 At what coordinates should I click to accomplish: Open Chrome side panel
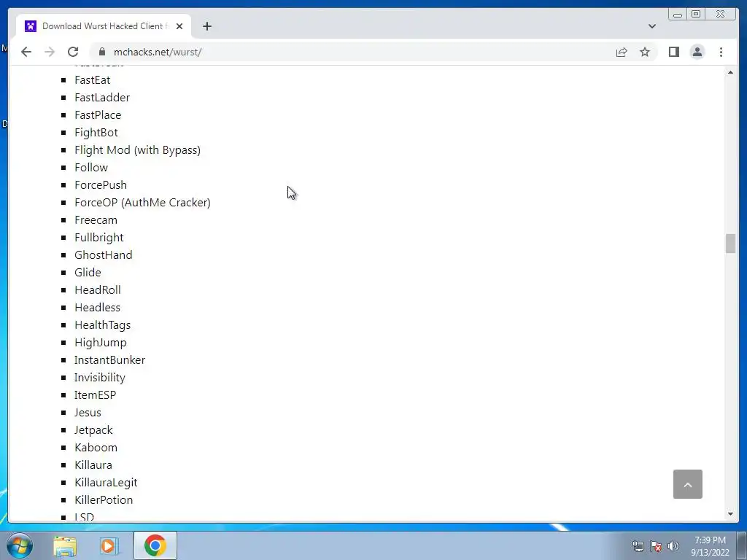point(673,52)
